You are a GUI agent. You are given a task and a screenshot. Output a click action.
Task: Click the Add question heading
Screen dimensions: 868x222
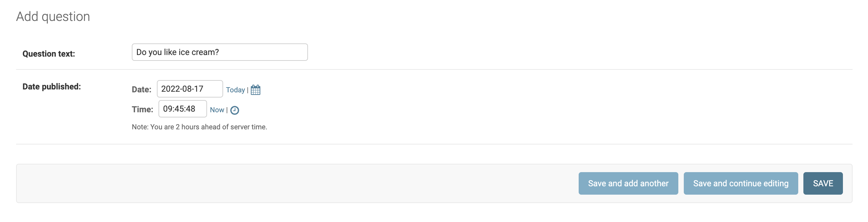coord(53,16)
